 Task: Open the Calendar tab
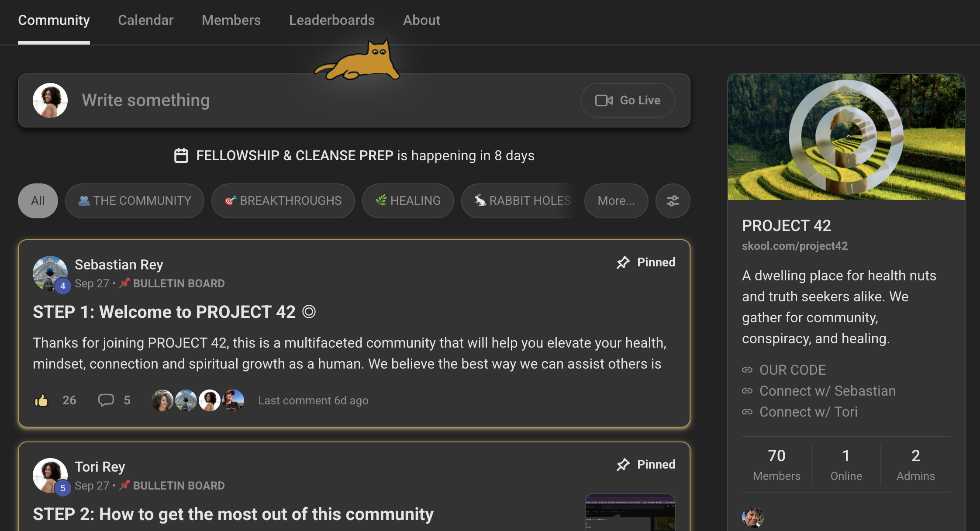145,20
